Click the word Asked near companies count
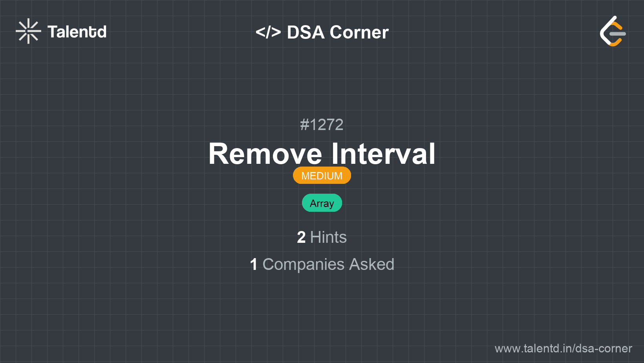644x363 pixels. [x=372, y=264]
